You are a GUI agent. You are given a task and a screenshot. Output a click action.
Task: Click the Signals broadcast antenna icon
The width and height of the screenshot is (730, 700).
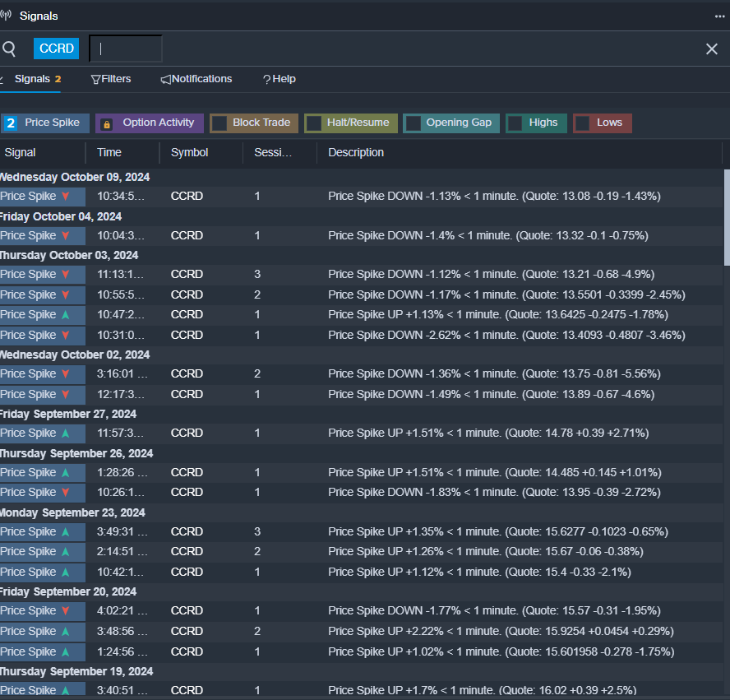[6, 16]
